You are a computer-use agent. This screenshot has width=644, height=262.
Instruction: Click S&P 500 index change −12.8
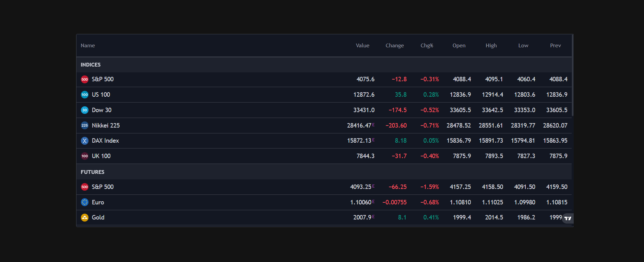pos(399,79)
